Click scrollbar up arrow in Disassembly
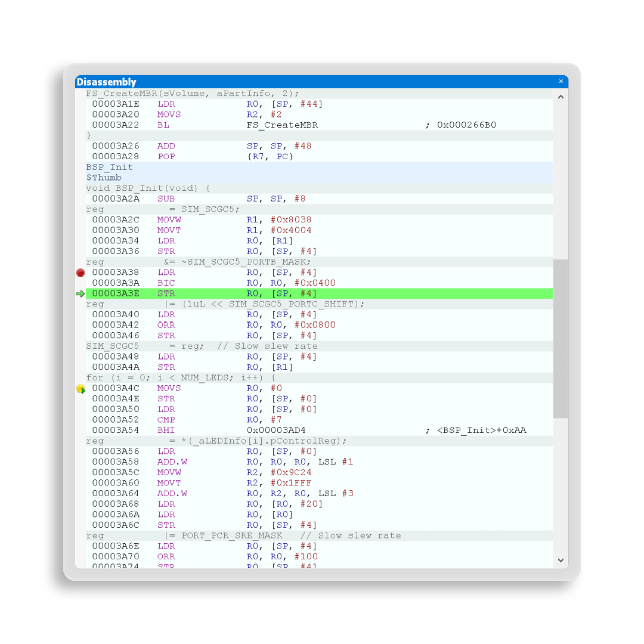This screenshot has height=644, width=644. [561, 97]
